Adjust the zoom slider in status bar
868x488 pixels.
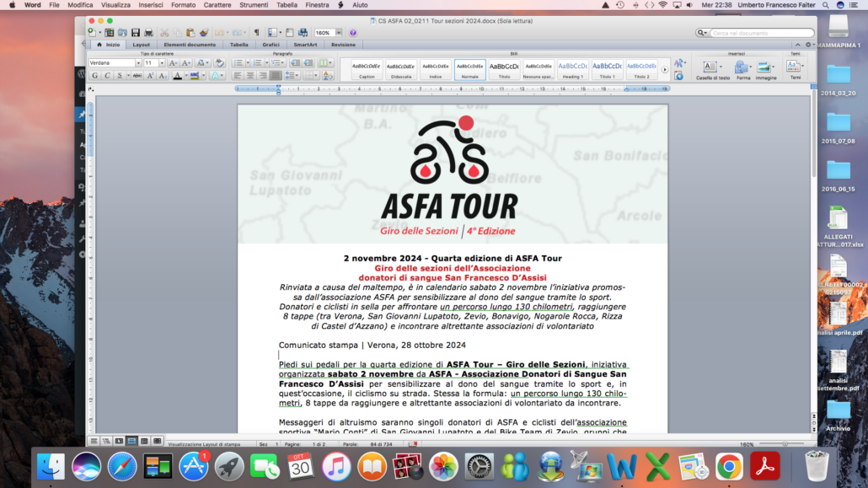(785, 444)
